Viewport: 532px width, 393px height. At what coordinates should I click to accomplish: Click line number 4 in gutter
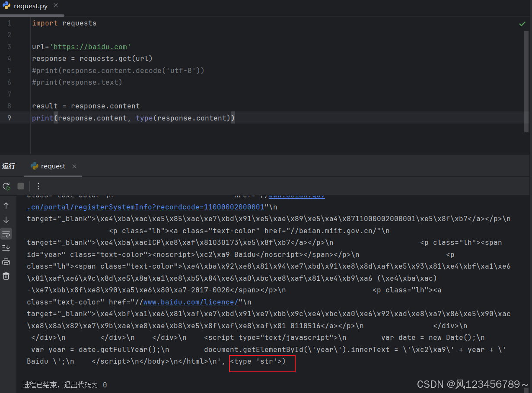(10, 58)
